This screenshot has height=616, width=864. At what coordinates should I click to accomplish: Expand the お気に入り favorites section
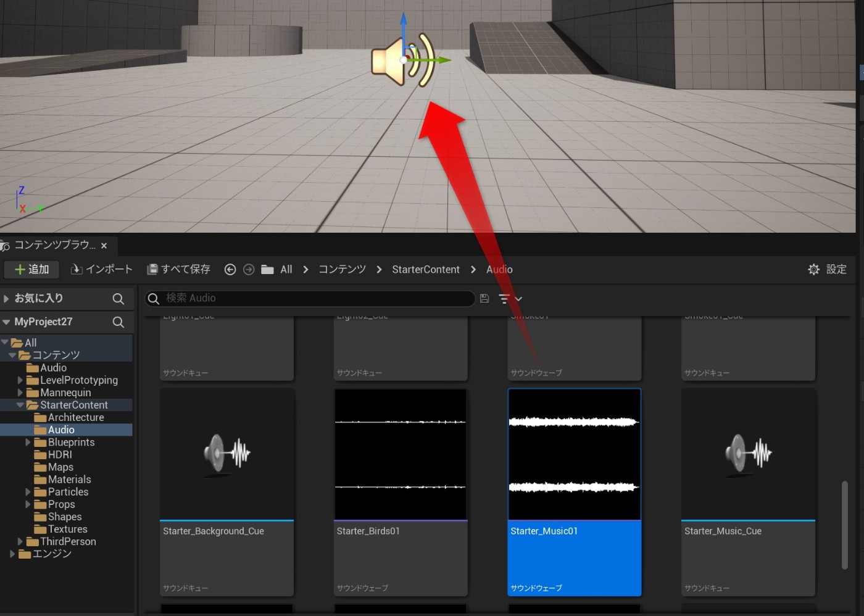(x=6, y=298)
